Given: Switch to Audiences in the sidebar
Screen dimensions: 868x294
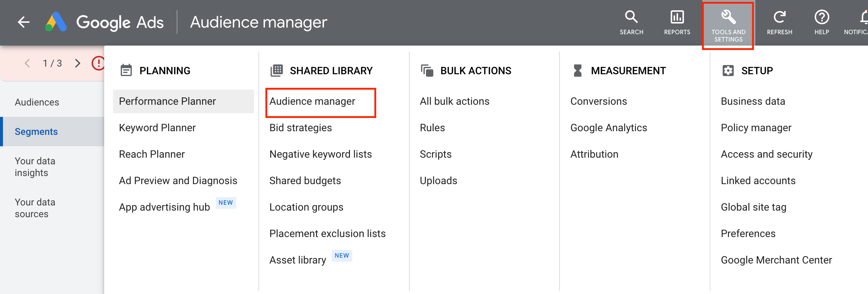Looking at the screenshot, I should pos(37,102).
